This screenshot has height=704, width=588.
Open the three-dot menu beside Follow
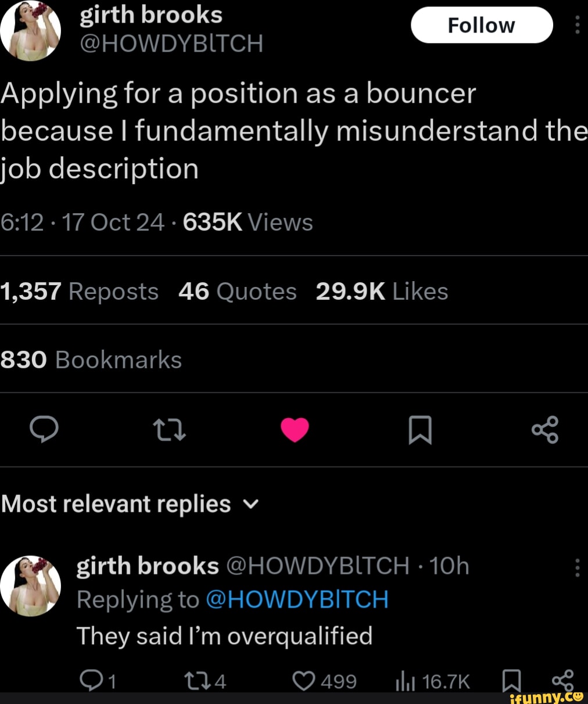577,25
